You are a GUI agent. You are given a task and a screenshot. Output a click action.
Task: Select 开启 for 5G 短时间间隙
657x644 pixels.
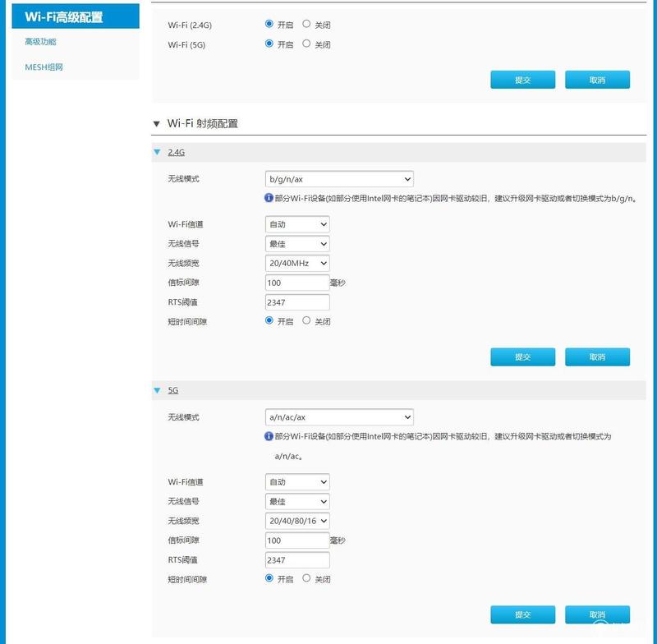point(269,578)
